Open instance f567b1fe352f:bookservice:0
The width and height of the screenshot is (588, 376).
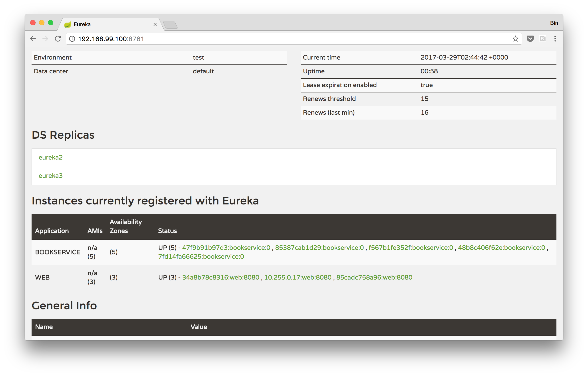pos(410,248)
